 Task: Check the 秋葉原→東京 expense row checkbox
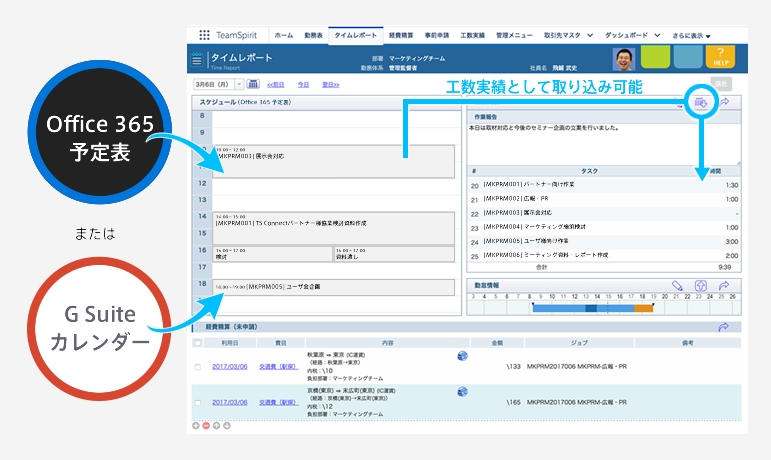198,367
